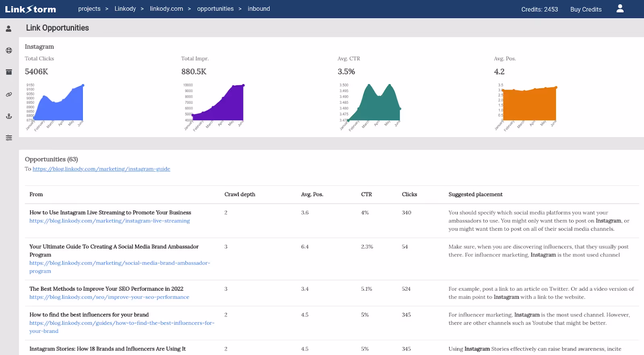Screen dimensions: 644x355
Task: Go to opportunities breadcrumb
Action: point(215,9)
